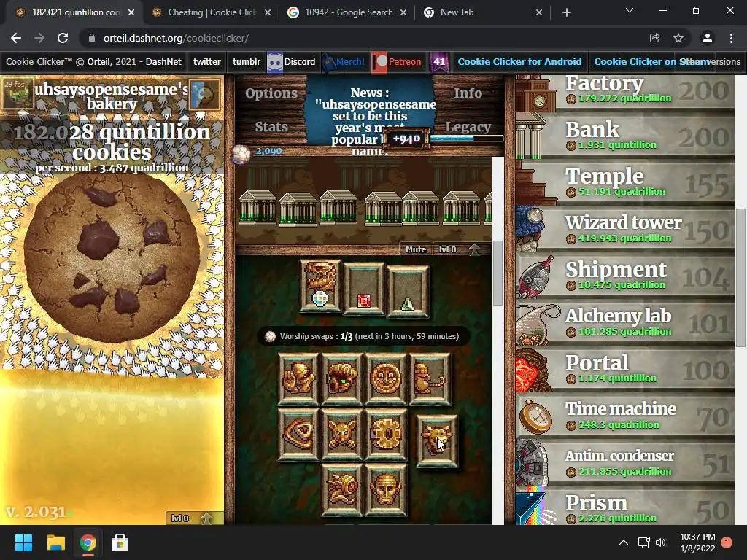Open the Orteil link in top bar

[98, 61]
